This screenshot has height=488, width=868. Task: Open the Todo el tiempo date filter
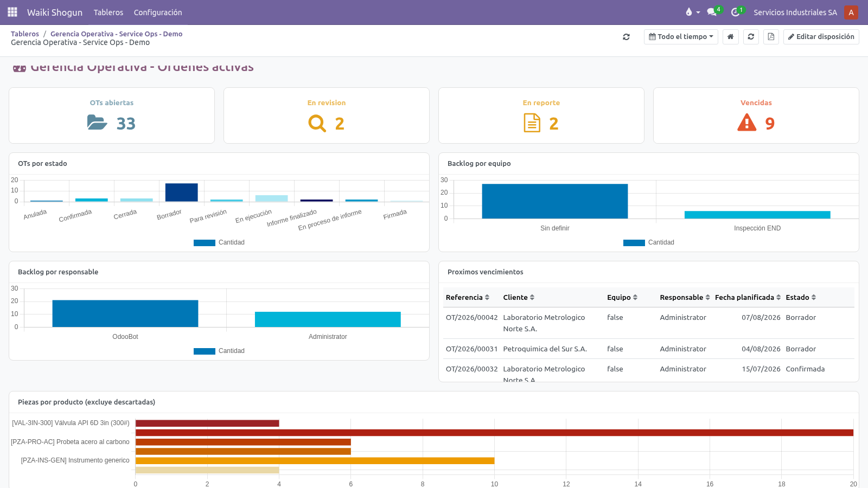tap(681, 37)
